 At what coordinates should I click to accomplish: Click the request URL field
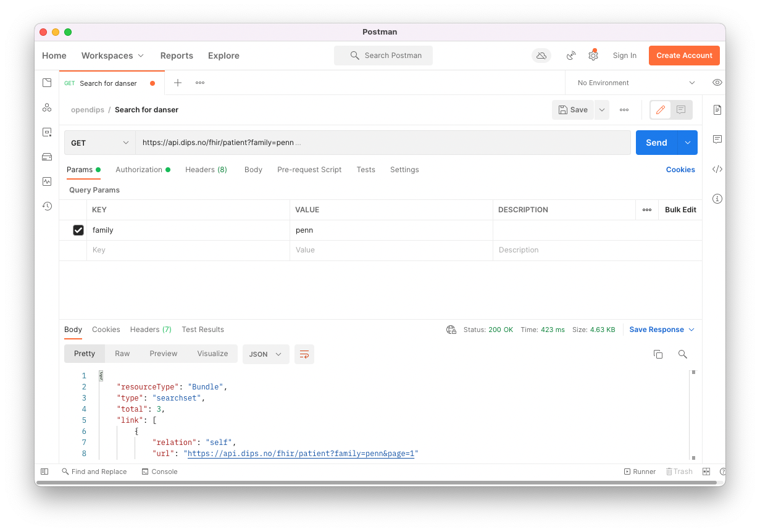[x=383, y=143]
